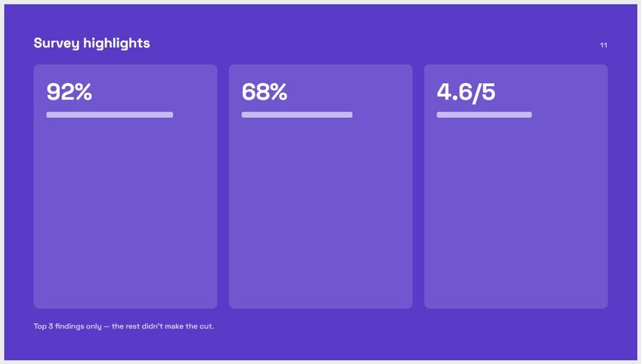641x364 pixels.
Task: Click the word "highlights" in the title
Action: click(x=116, y=43)
